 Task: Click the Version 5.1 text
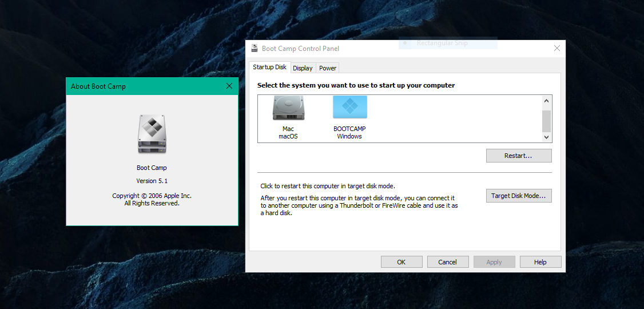[x=152, y=181]
